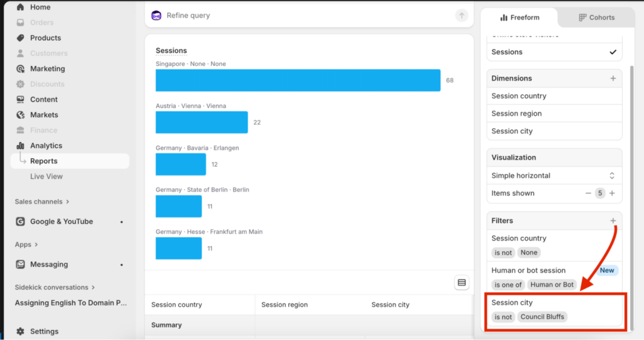Submit query with the up arrow button
644x340 pixels.
click(461, 16)
